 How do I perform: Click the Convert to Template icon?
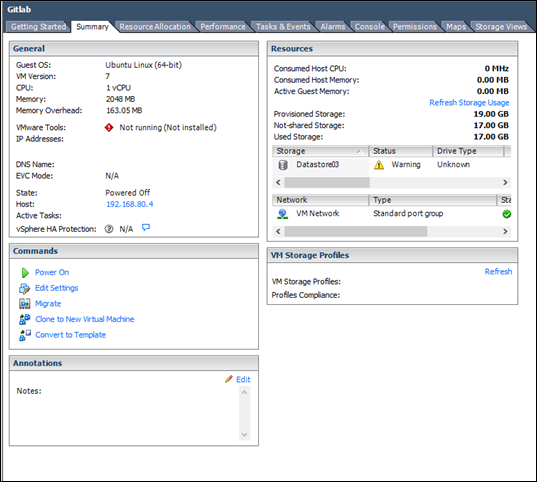pyautogui.click(x=25, y=335)
